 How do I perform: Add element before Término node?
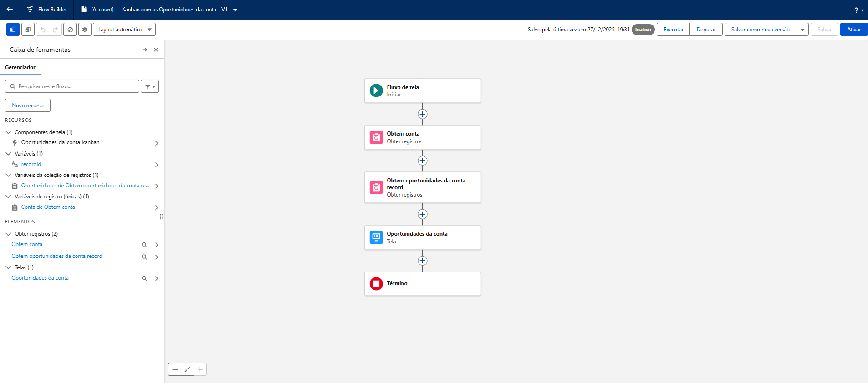(423, 261)
